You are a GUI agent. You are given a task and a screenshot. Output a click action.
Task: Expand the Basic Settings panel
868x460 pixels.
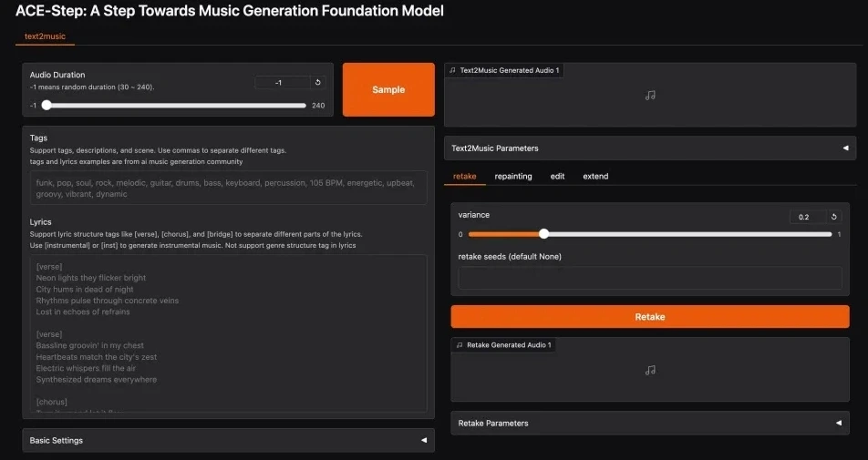click(423, 440)
